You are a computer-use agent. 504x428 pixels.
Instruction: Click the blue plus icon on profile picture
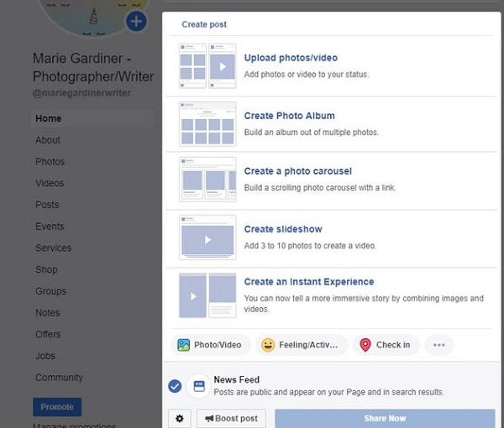click(136, 22)
